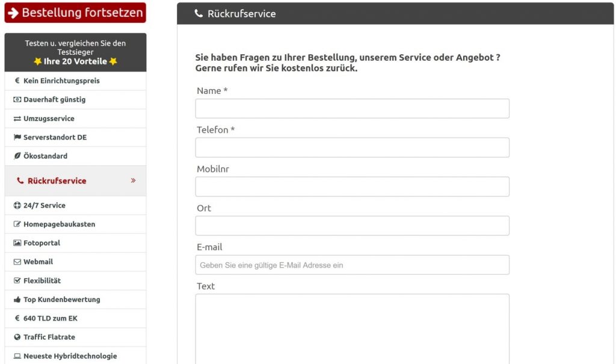The height and width of the screenshot is (364, 616).
Task: Click the E-mail field label
Action: (209, 247)
